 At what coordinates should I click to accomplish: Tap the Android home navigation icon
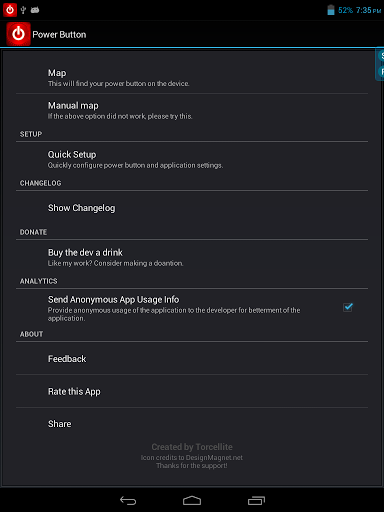tap(192, 500)
